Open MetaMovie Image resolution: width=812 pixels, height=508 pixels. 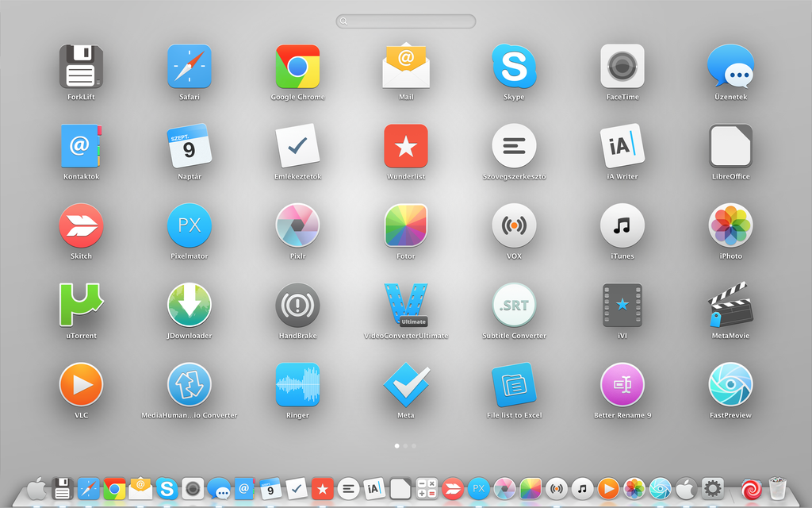730,306
